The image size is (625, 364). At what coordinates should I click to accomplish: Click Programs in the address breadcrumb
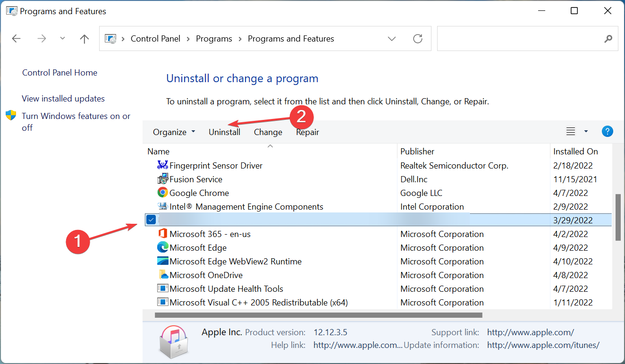[x=214, y=39]
